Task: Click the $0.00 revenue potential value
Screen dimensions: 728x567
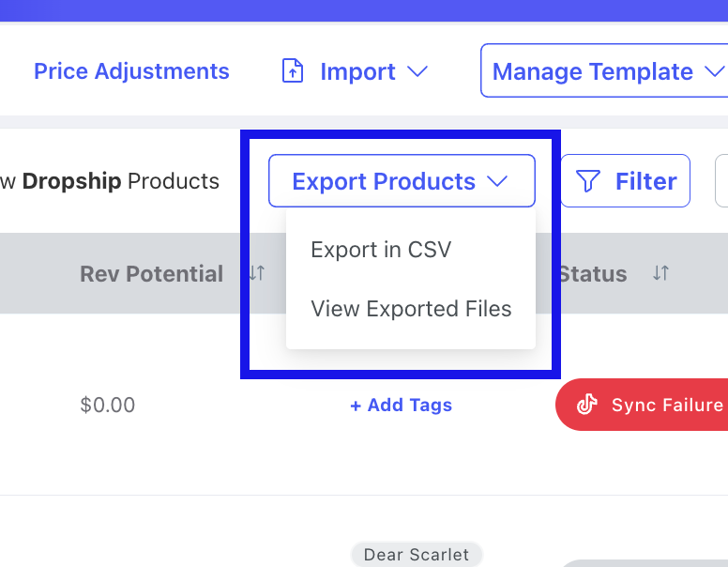Action: pos(108,406)
